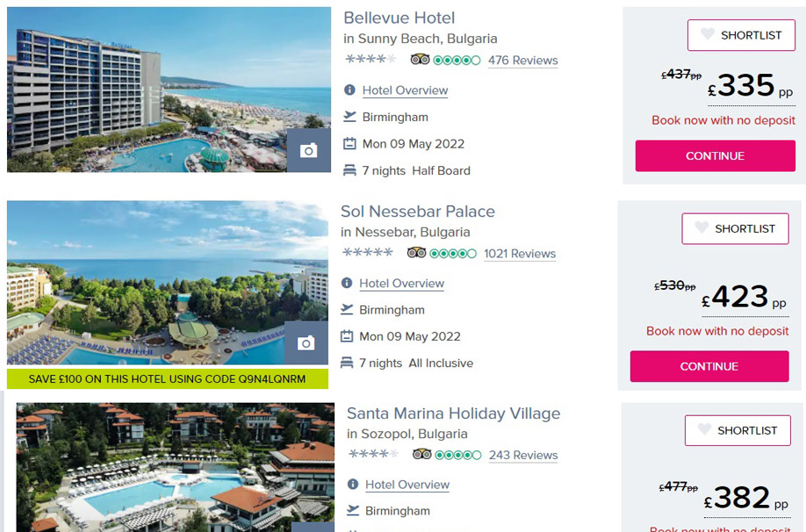Open Bellevue Hotel Overview link
Image resolution: width=806 pixels, height=532 pixels.
[405, 90]
